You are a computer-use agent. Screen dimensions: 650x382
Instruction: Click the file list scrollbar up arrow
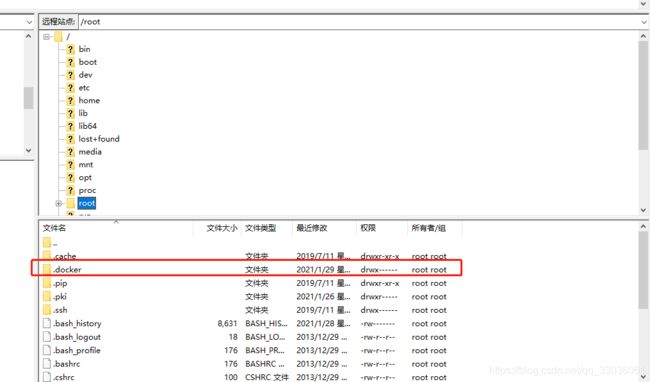643,227
